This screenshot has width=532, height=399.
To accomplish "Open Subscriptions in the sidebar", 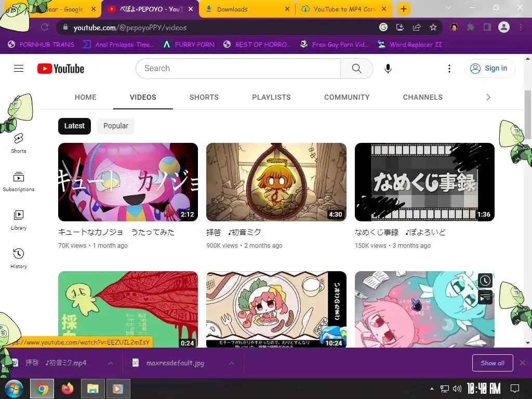I will tap(19, 181).
